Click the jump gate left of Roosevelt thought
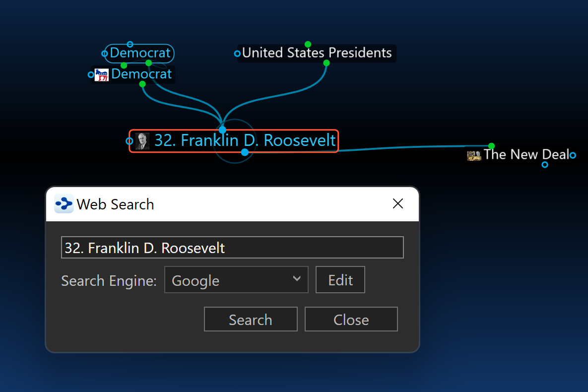Screen dimensions: 588x392 (130, 141)
